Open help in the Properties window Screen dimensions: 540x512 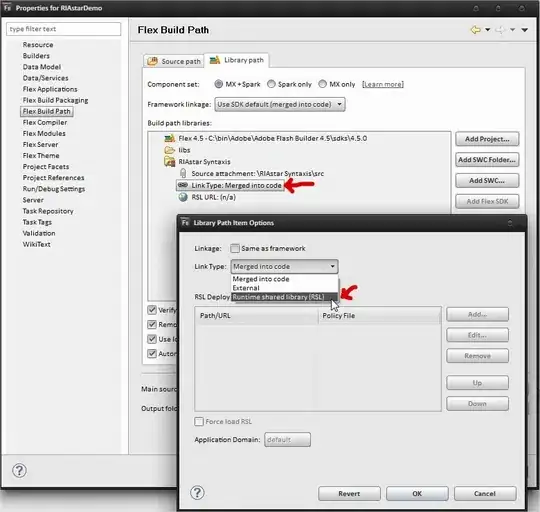click(19, 470)
